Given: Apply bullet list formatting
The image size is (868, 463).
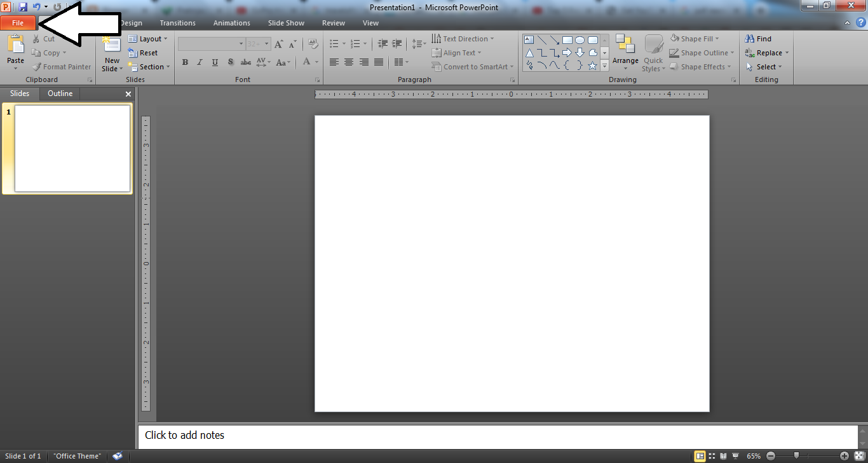Looking at the screenshot, I should point(334,44).
